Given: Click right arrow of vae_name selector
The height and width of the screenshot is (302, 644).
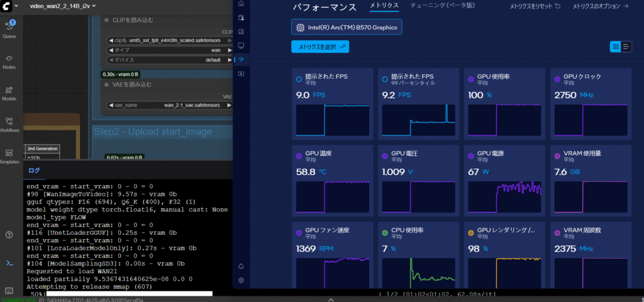Looking at the screenshot, I should point(229,105).
